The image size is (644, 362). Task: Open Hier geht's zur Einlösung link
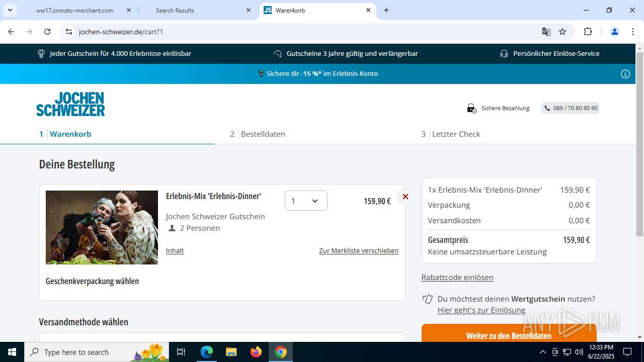(481, 310)
